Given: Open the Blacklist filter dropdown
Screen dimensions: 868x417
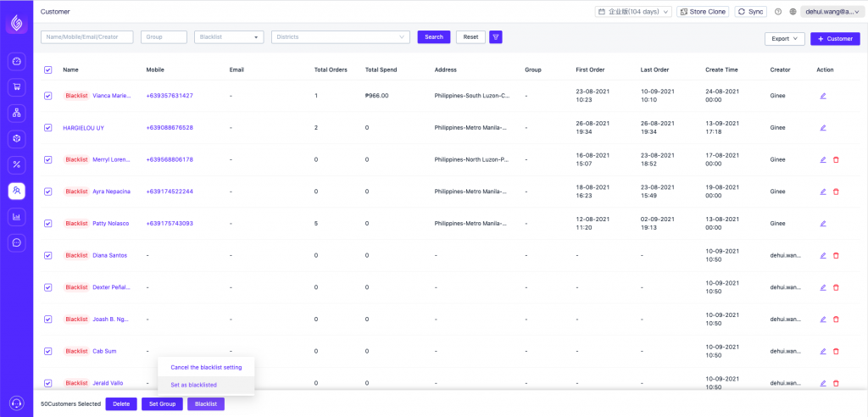Looking at the screenshot, I should tap(229, 37).
